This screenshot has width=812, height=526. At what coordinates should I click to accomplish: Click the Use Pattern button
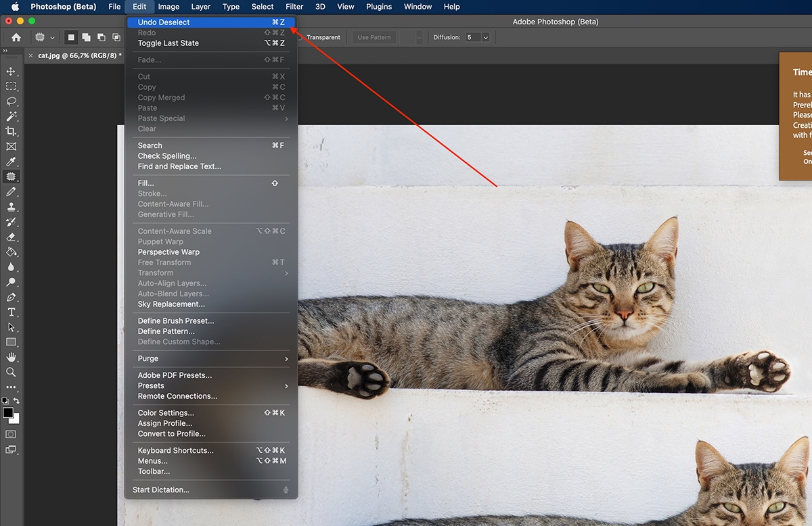point(374,37)
